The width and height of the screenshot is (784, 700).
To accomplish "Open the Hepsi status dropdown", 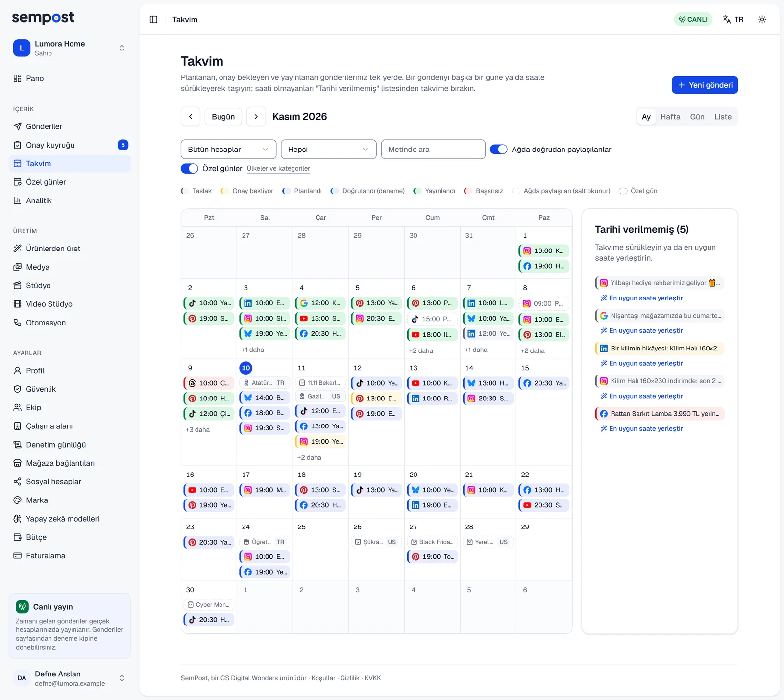I will pos(328,150).
